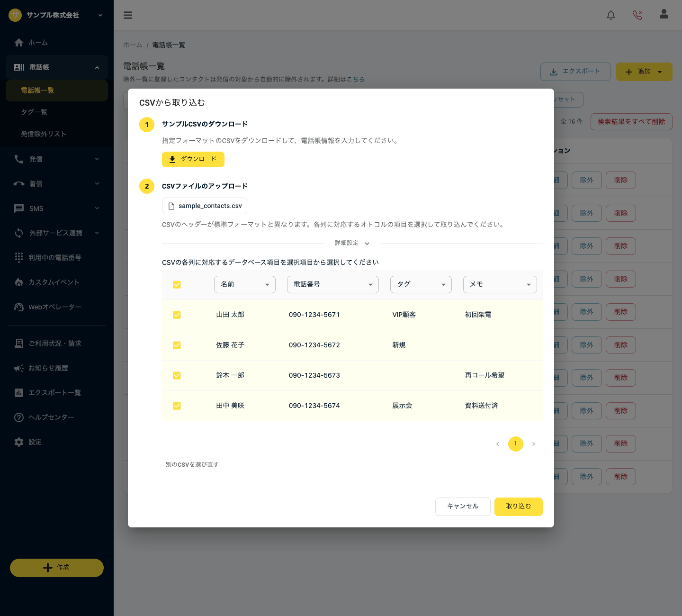Click the export list chart icon
Viewport: 682px width, 616px height.
coord(19,393)
